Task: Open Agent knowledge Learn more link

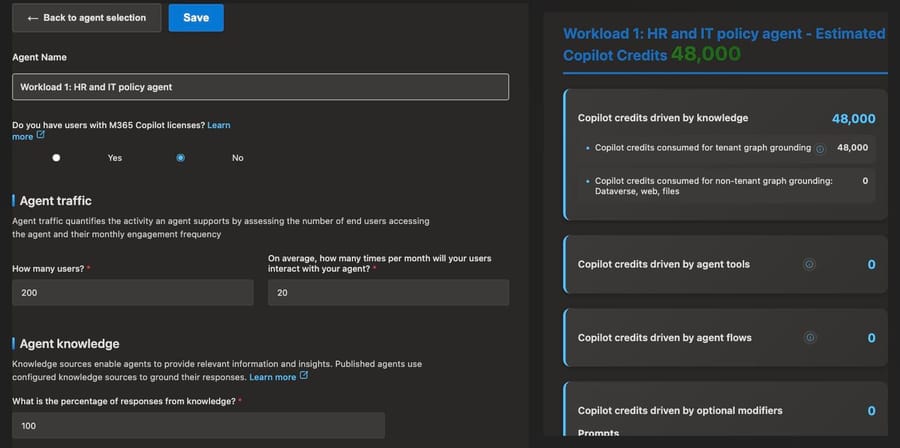Action: tap(273, 377)
